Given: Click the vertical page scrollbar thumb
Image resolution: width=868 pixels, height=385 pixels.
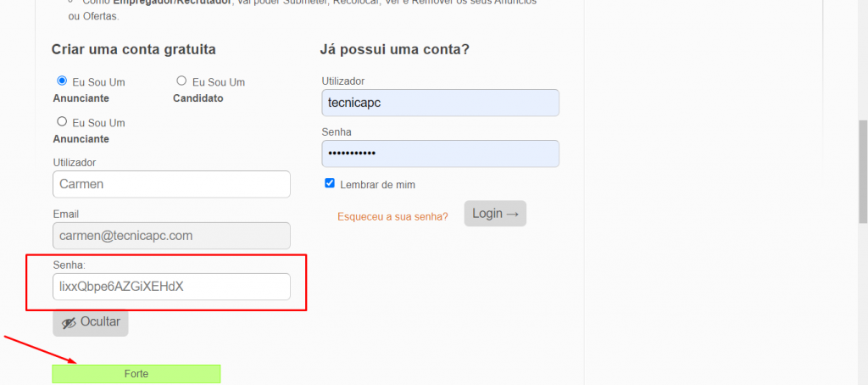Looking at the screenshot, I should pos(862,172).
